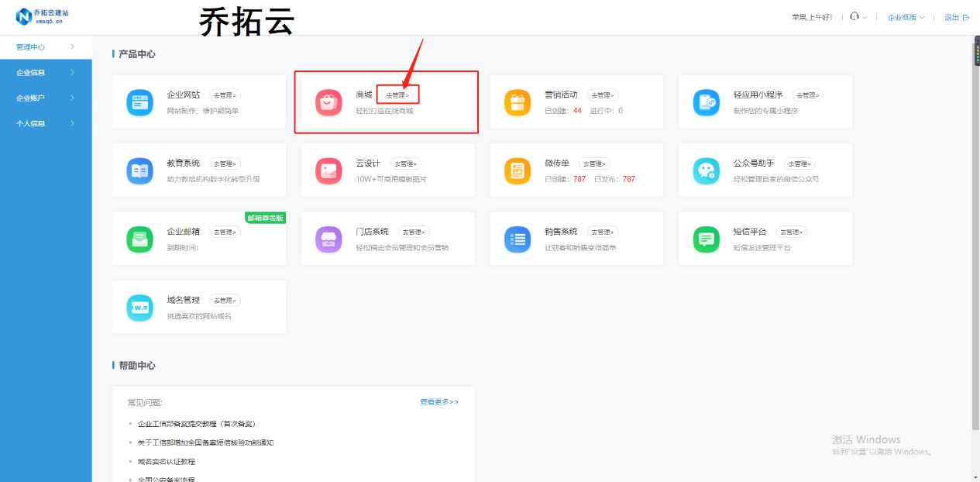980x482 pixels.
Task: Open the 营销活动 gift box icon
Action: click(518, 102)
